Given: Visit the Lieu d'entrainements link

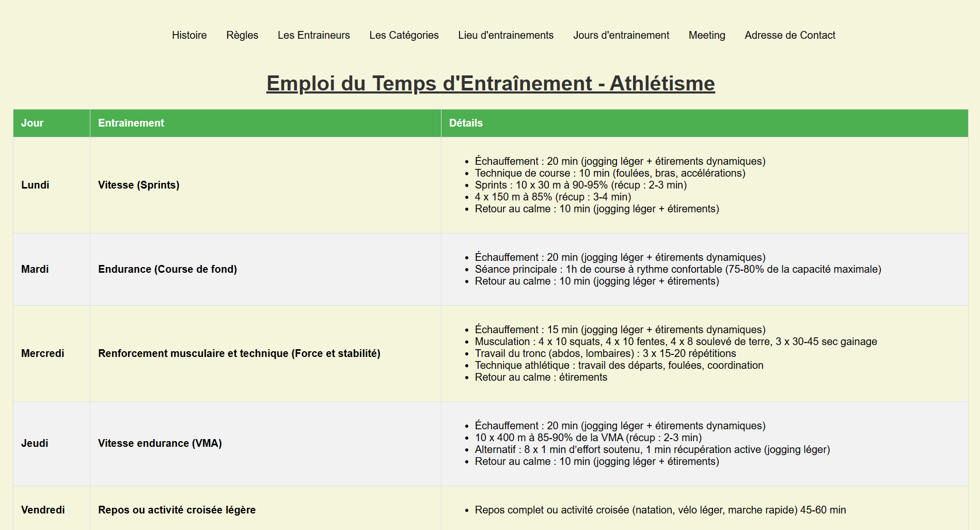Looking at the screenshot, I should click(x=505, y=35).
